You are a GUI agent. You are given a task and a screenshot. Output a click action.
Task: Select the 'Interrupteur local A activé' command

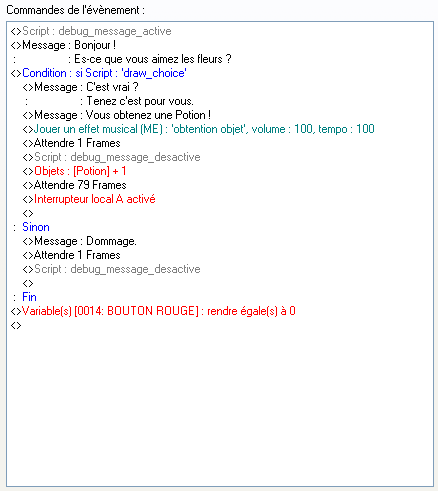pos(89,199)
